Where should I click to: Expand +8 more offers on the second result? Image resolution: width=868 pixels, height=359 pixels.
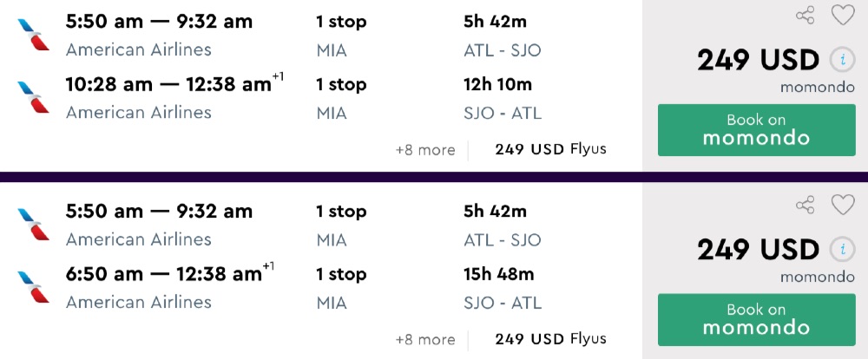coord(424,339)
